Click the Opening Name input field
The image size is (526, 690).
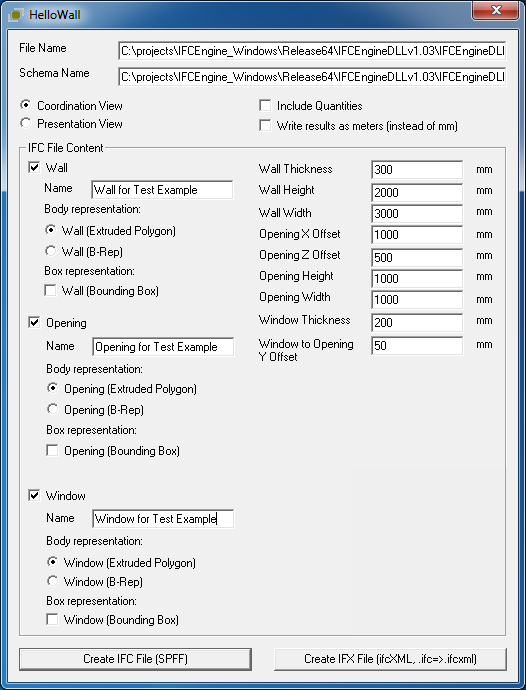point(163,347)
